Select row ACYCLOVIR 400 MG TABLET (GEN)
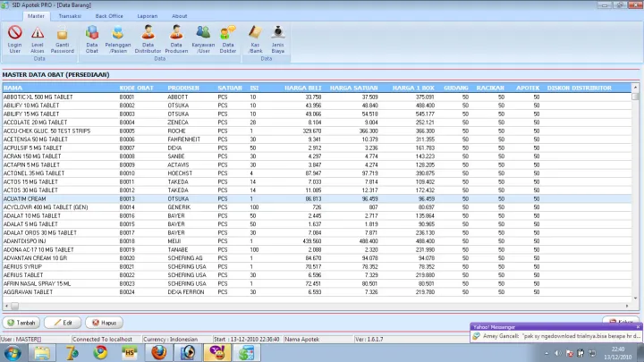 click(x=317, y=207)
